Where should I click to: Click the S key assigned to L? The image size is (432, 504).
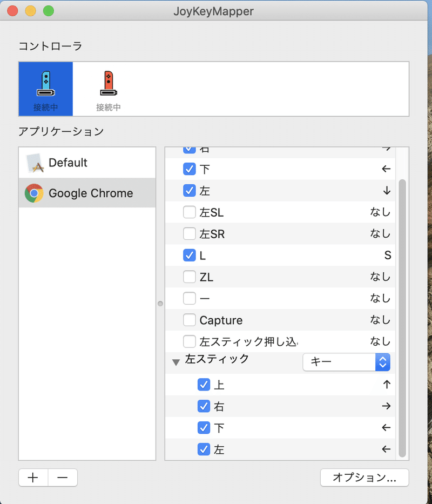pos(388,255)
